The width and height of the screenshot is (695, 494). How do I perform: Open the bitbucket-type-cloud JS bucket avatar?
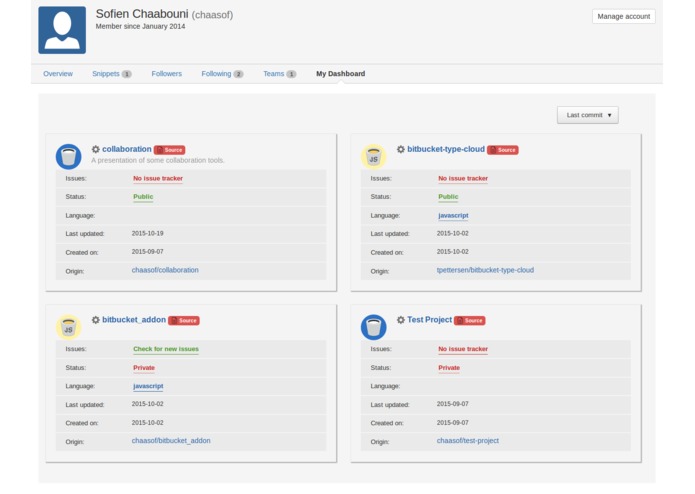pos(374,156)
